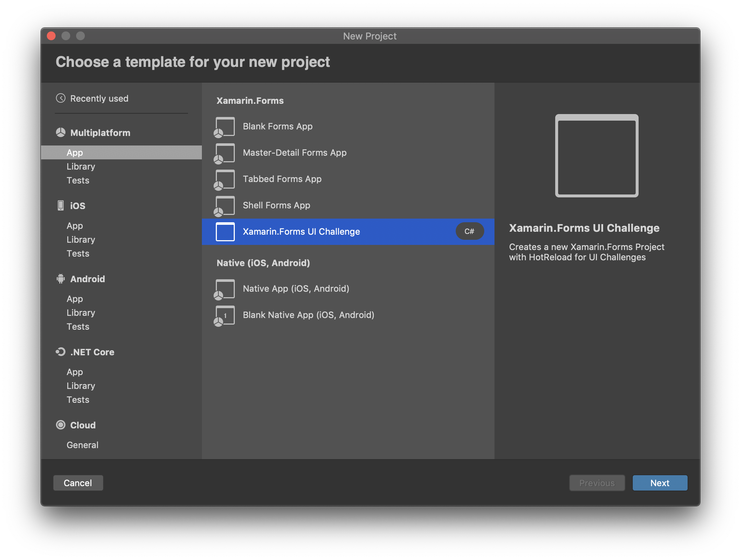This screenshot has width=741, height=560.
Task: Select Native App (iOS, Android) template
Action: click(x=296, y=289)
